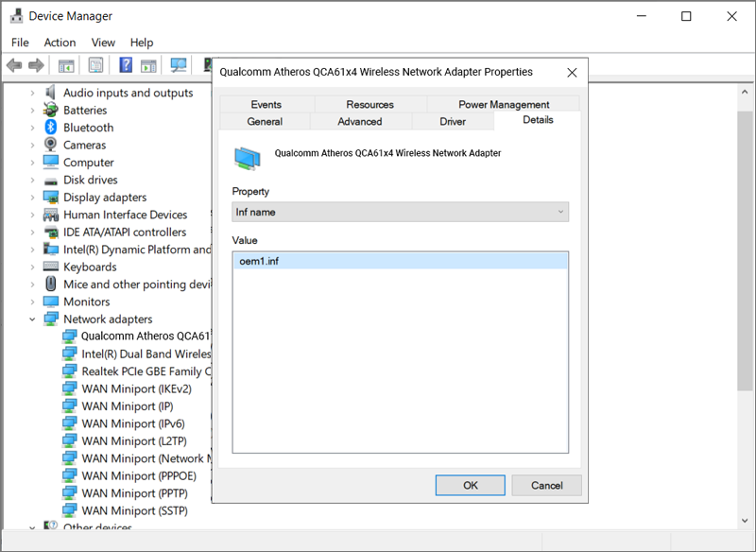Open the Action menu

click(60, 43)
